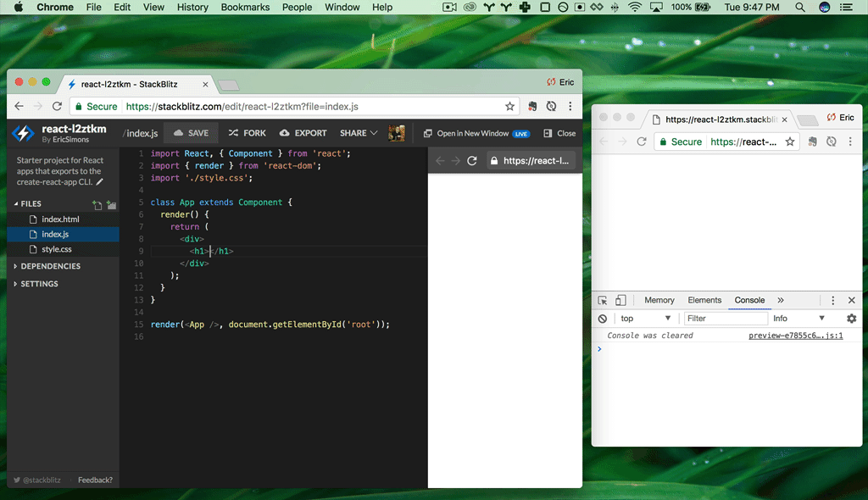868x500 pixels.
Task: Open the SHARE dropdown menu
Action: (359, 133)
